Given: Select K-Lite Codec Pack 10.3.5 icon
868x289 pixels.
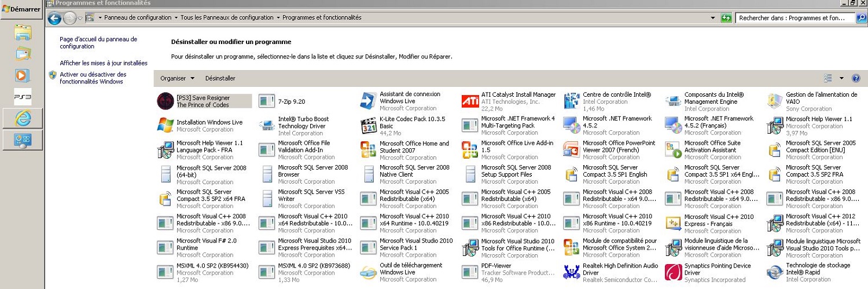Looking at the screenshot, I should 369,125.
